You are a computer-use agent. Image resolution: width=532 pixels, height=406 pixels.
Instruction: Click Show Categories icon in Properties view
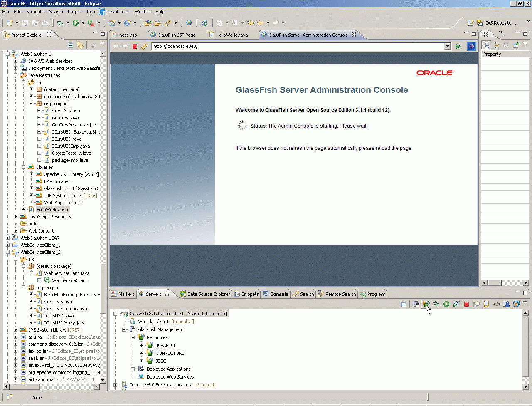pos(487,45)
